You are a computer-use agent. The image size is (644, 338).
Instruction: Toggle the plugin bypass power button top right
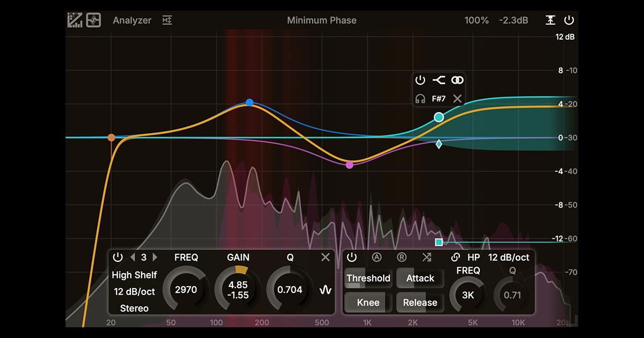[569, 20]
